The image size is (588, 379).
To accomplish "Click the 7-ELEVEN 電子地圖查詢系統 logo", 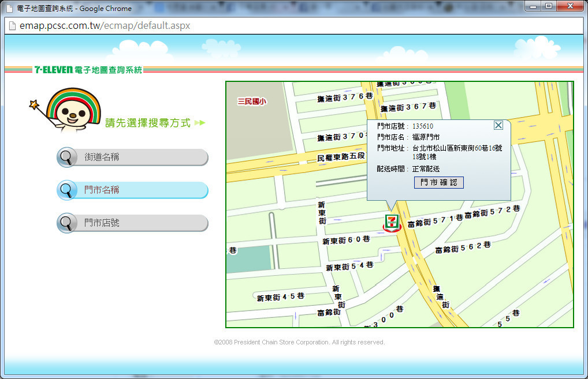I will point(88,70).
